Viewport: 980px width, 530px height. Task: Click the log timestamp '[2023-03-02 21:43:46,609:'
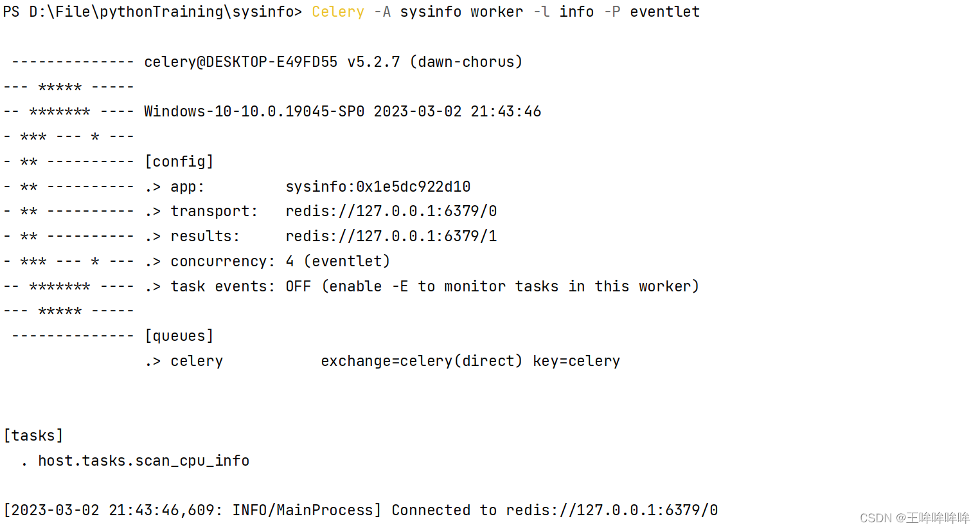[113, 511]
